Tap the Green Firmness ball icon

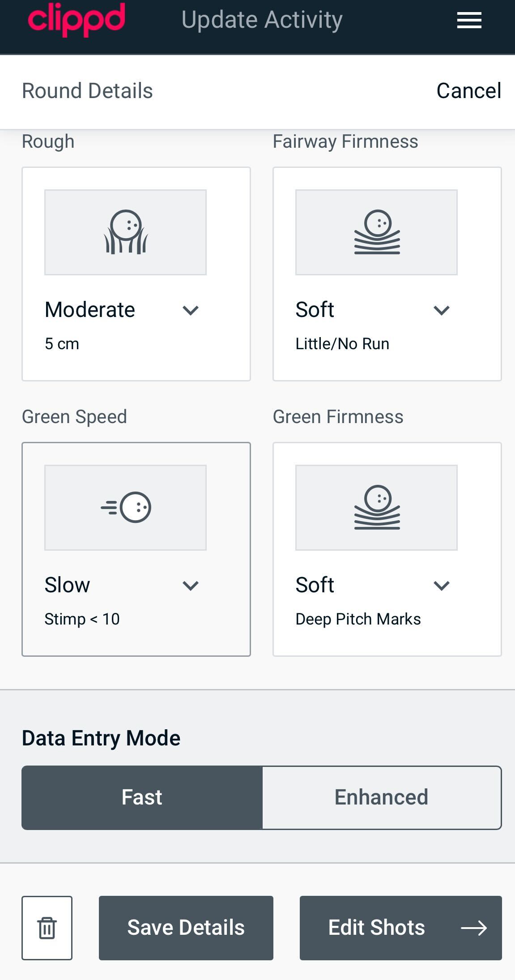(x=377, y=508)
